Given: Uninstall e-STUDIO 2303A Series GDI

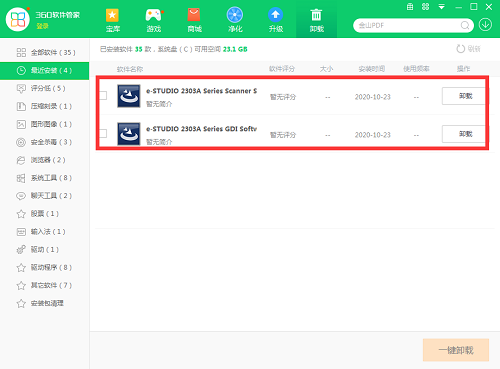Looking at the screenshot, I should coord(464,134).
